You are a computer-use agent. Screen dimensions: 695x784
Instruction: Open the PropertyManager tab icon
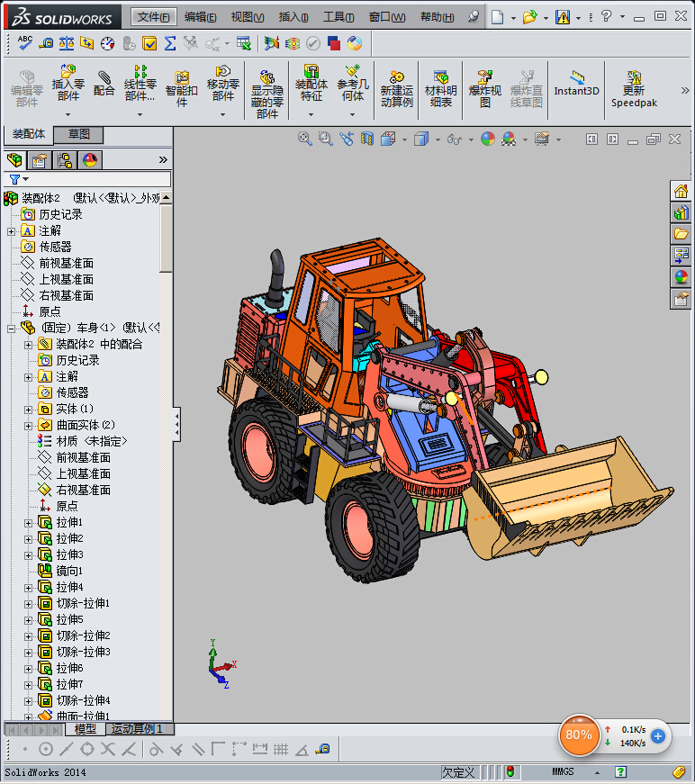(39, 160)
